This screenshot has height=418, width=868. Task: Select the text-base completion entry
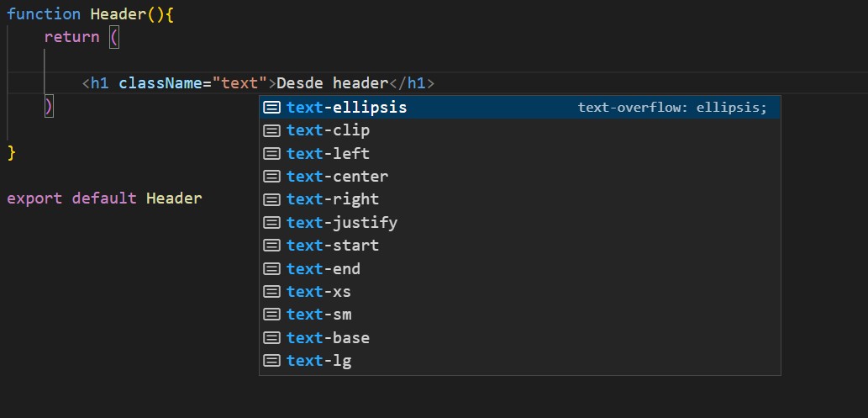pos(328,338)
